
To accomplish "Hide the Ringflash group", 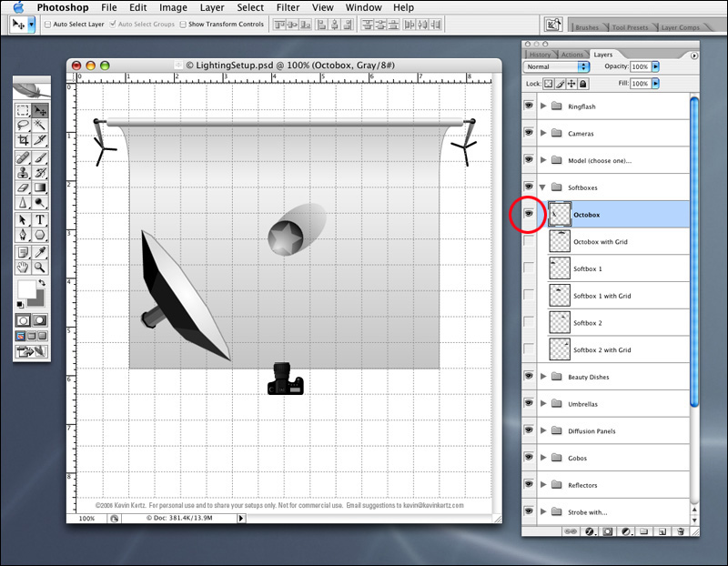I will [x=529, y=106].
